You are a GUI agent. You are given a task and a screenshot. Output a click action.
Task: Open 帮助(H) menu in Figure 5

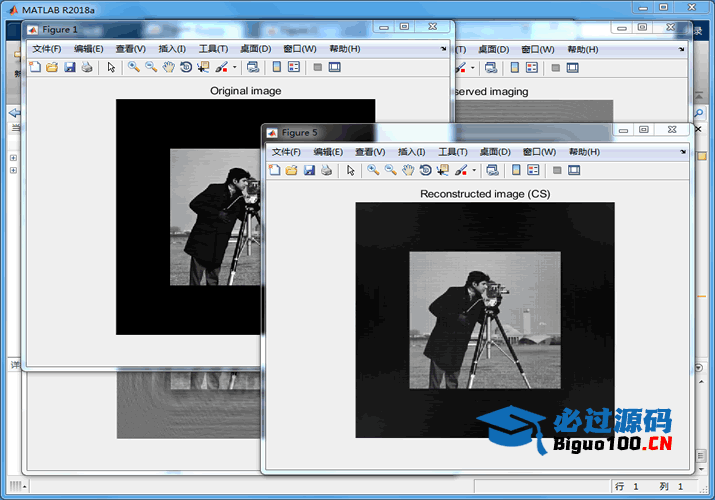(x=584, y=152)
